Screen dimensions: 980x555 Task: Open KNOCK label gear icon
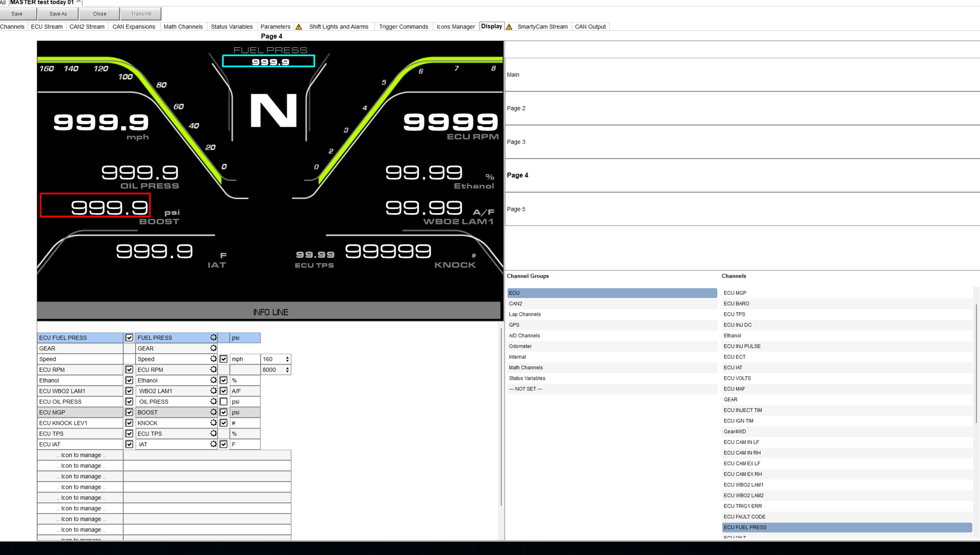213,423
